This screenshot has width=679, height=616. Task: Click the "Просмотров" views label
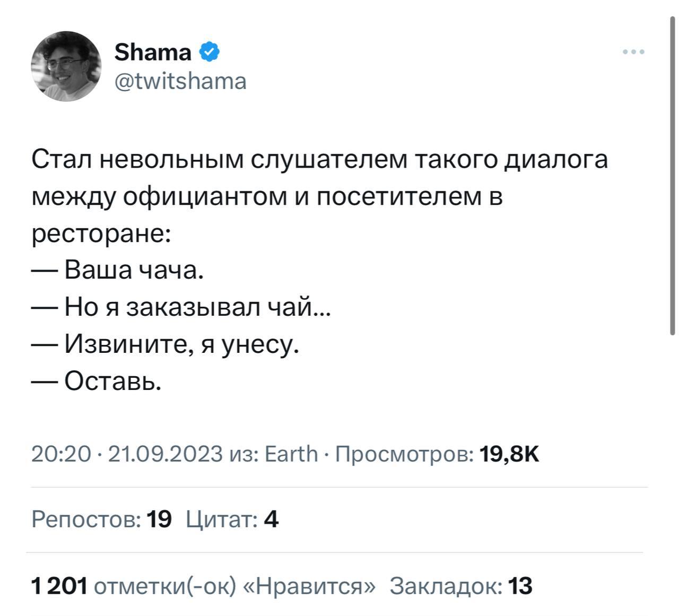coord(405,454)
